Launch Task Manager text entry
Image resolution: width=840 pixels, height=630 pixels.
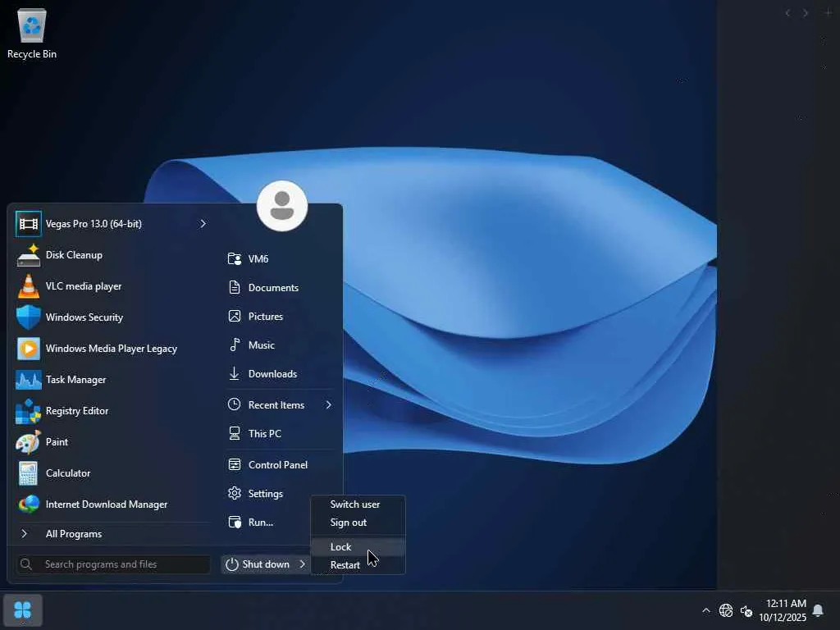pos(76,379)
